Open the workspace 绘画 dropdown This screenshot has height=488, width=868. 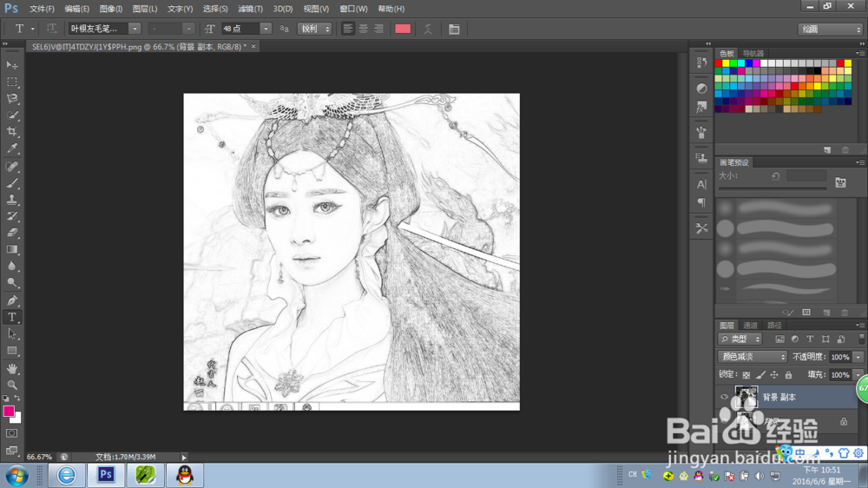click(x=831, y=30)
